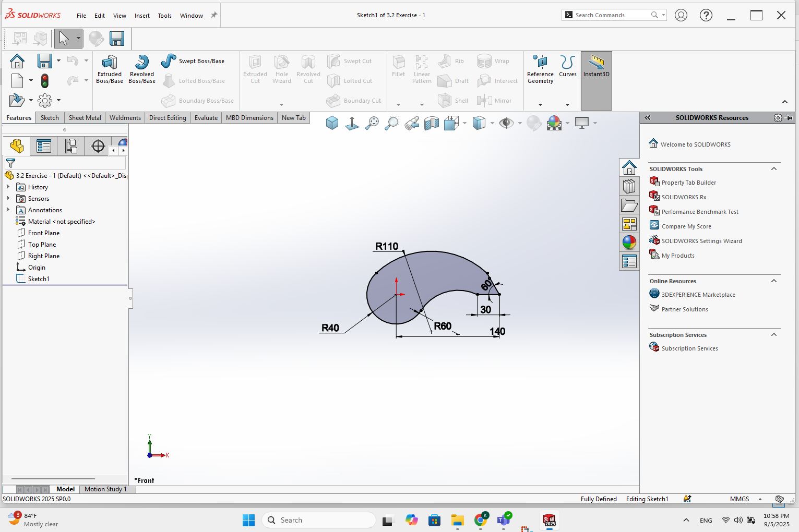Viewport: 799px width, 532px height.
Task: Expand the History tree node
Action: click(8, 187)
